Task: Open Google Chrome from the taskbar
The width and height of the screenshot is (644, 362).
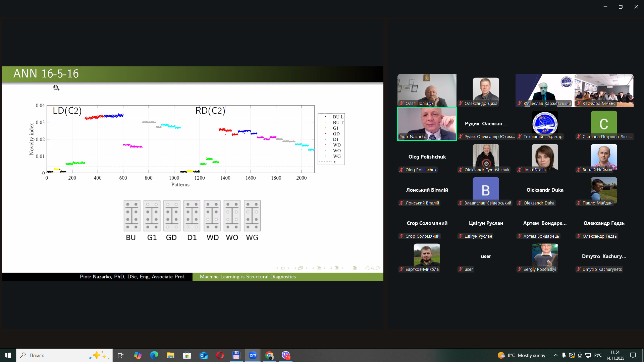Action: tap(269, 355)
